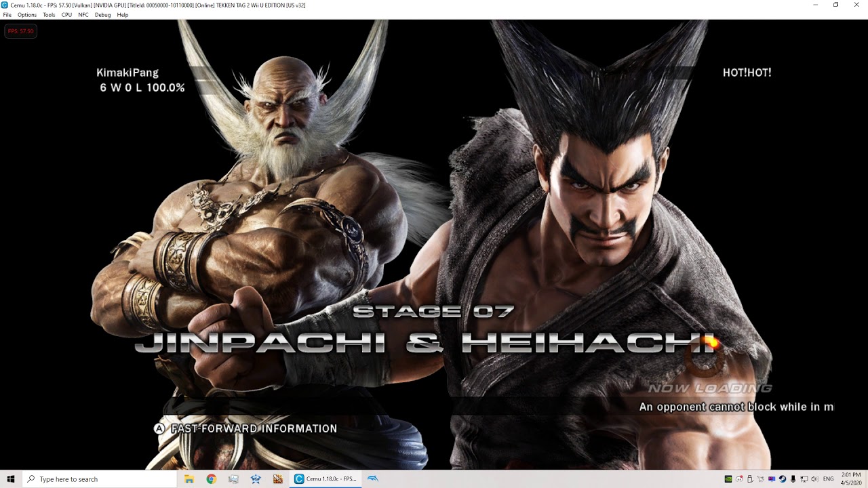Click the 6 W 0 L 100.0% record
868x488 pixels.
click(142, 87)
